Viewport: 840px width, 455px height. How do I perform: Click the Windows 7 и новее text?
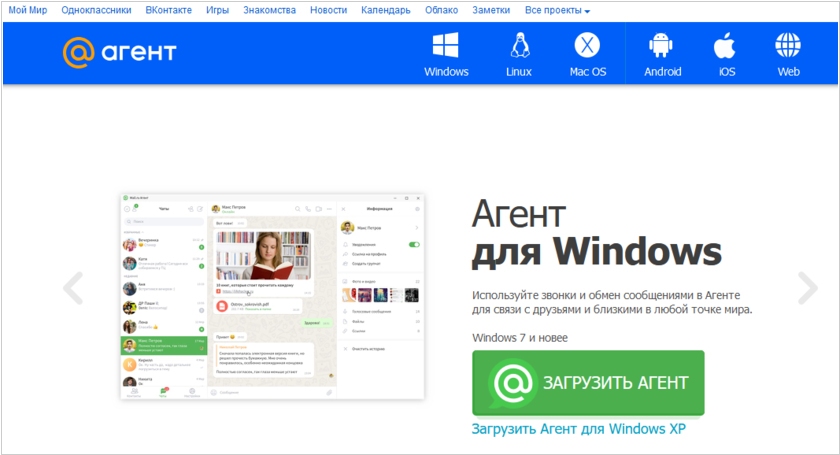point(520,338)
